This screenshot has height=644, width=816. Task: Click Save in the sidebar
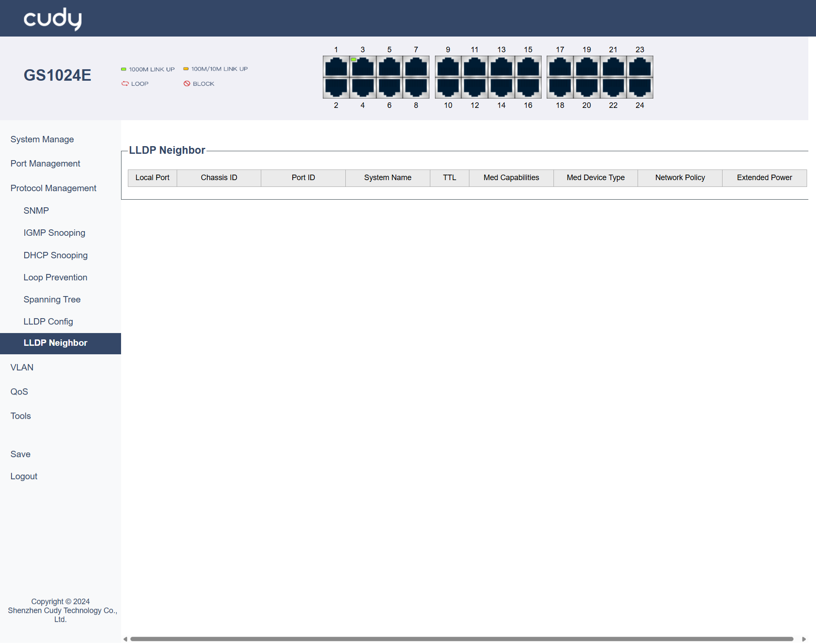20,454
